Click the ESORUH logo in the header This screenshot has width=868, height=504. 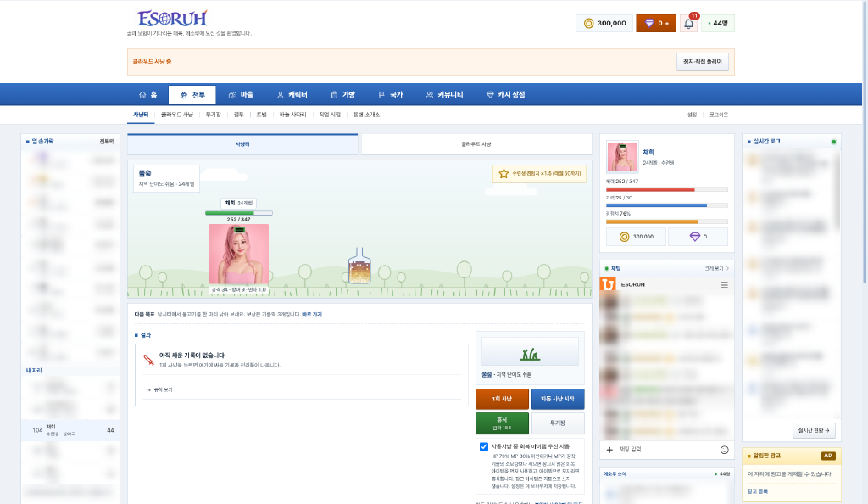pos(172,19)
